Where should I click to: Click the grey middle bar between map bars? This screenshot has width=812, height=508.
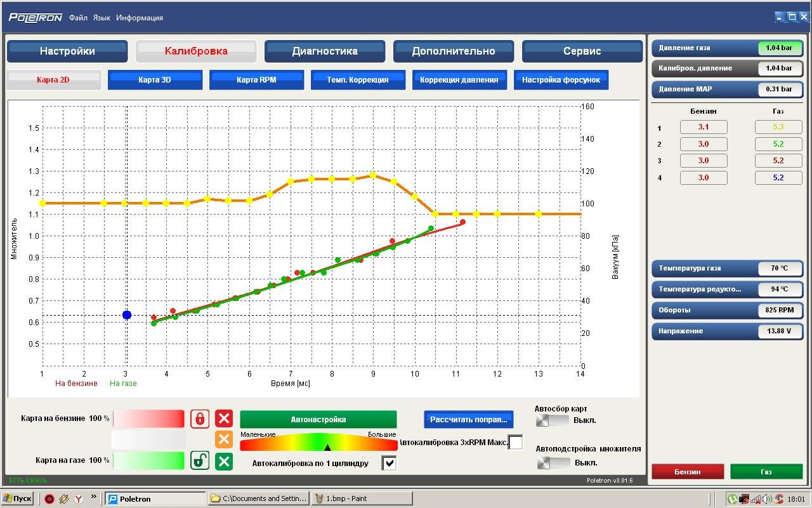[148, 439]
